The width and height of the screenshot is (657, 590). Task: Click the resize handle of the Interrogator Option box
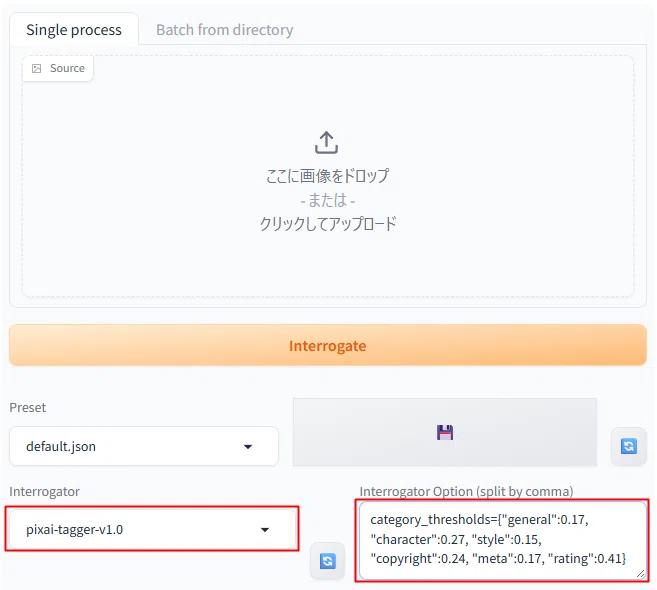coord(640,574)
